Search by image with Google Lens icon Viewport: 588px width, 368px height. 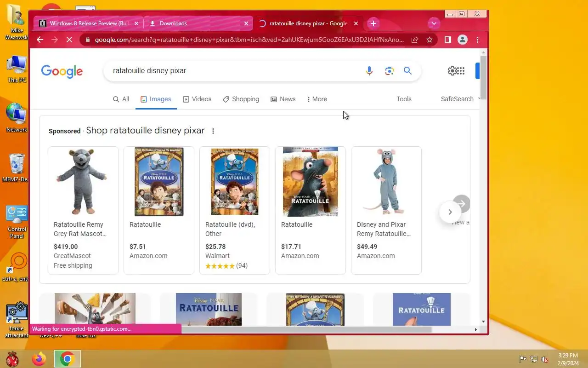(390, 71)
